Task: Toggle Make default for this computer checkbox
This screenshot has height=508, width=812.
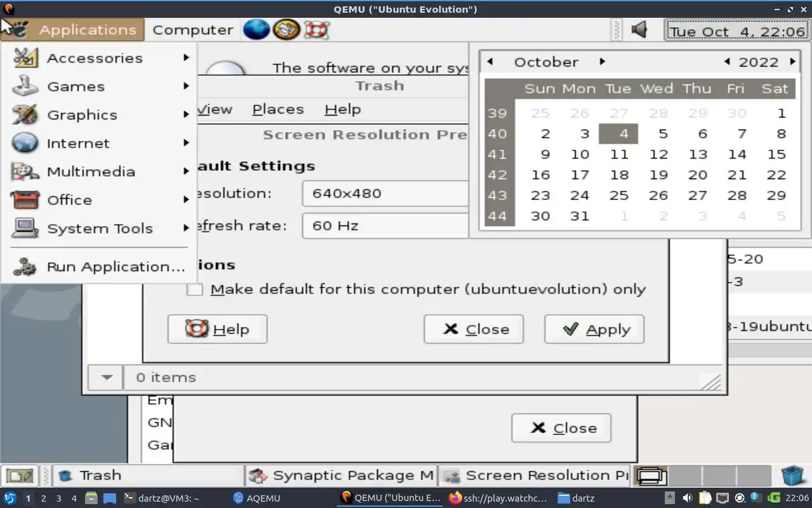Action: [195, 290]
